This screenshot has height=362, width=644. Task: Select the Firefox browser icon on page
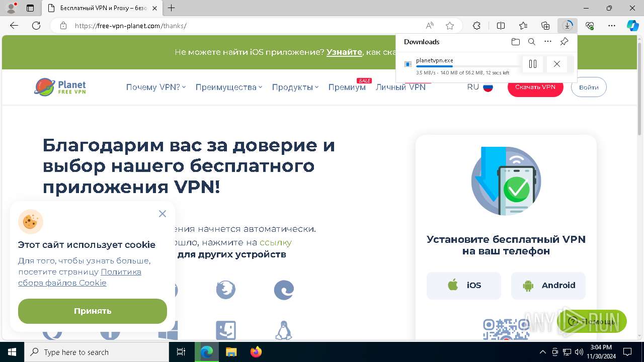tap(226, 290)
